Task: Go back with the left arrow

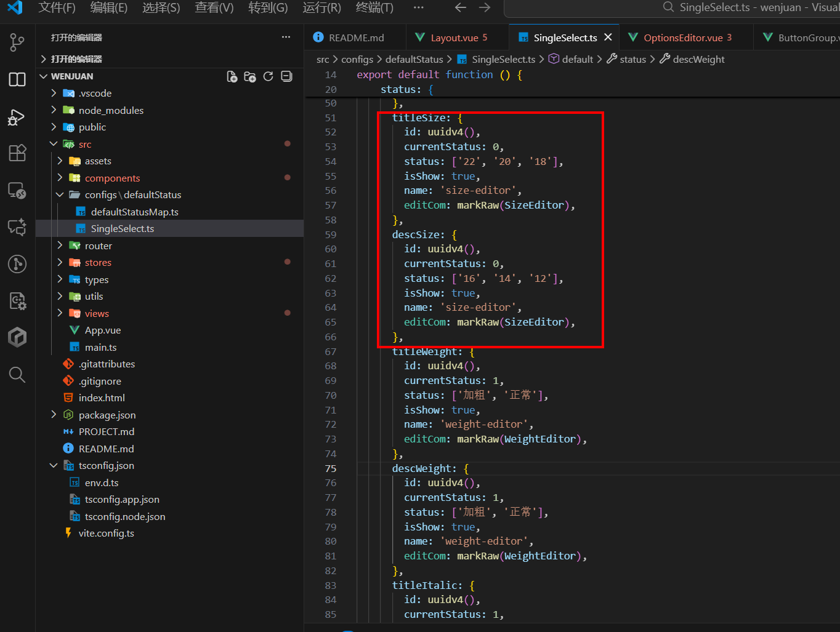Action: (x=460, y=7)
